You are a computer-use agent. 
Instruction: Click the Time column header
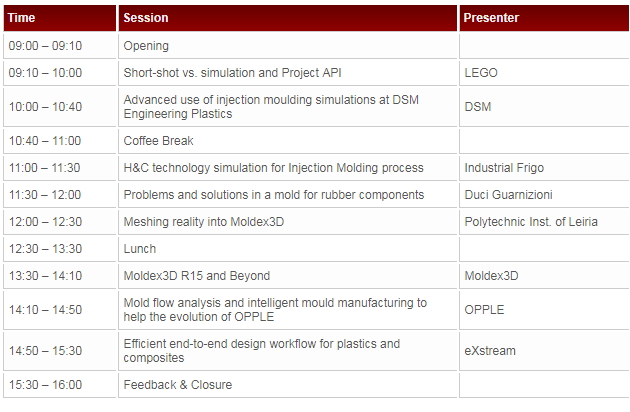(x=60, y=18)
